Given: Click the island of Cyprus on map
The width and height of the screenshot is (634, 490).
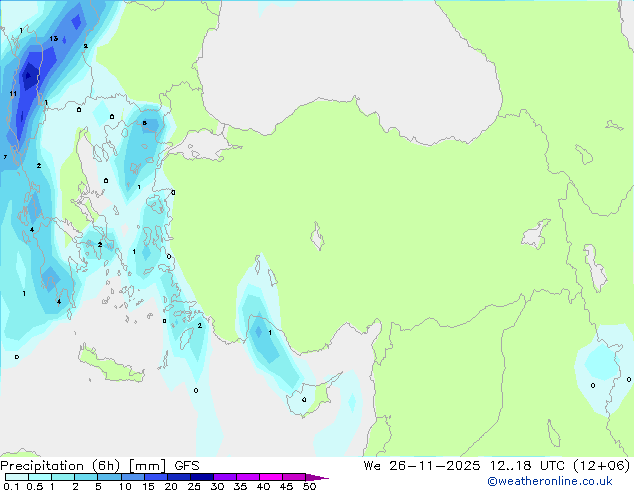Looking at the screenshot, I should 313,395.
